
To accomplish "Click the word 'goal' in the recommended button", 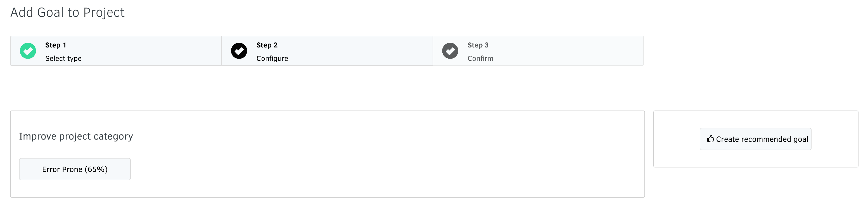I will coord(801,139).
